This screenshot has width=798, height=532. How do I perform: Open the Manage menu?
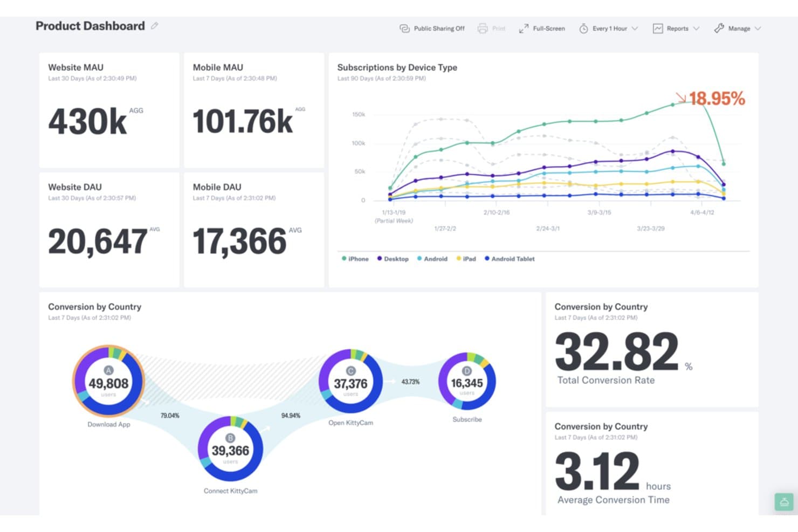pos(738,29)
